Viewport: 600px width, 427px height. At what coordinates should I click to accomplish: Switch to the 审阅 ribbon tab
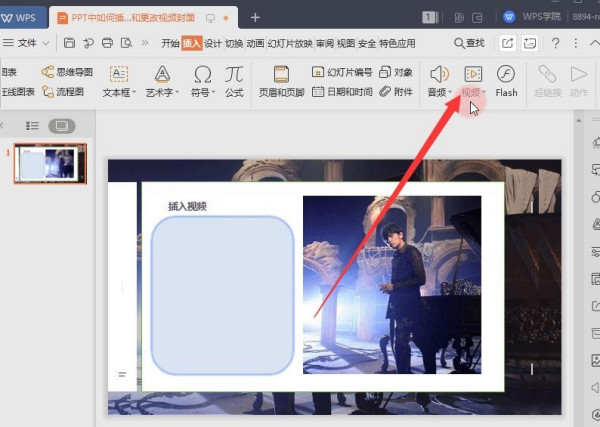(325, 43)
